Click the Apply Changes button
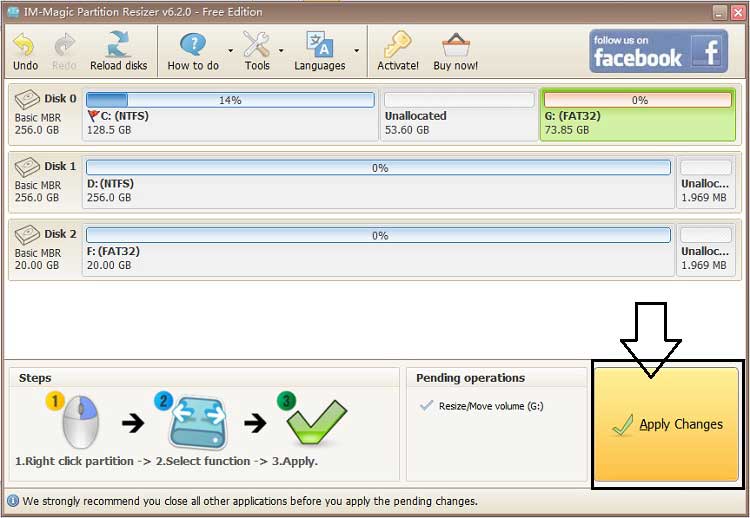 point(667,424)
